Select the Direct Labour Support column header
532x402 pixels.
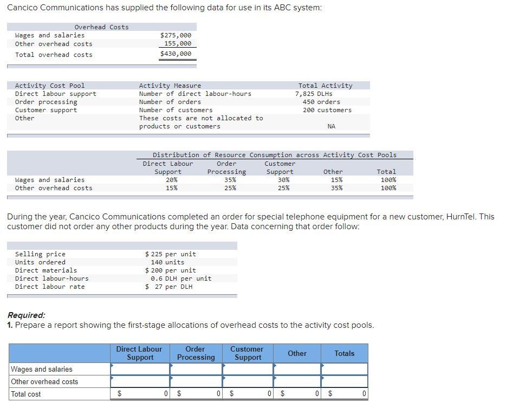click(140, 353)
